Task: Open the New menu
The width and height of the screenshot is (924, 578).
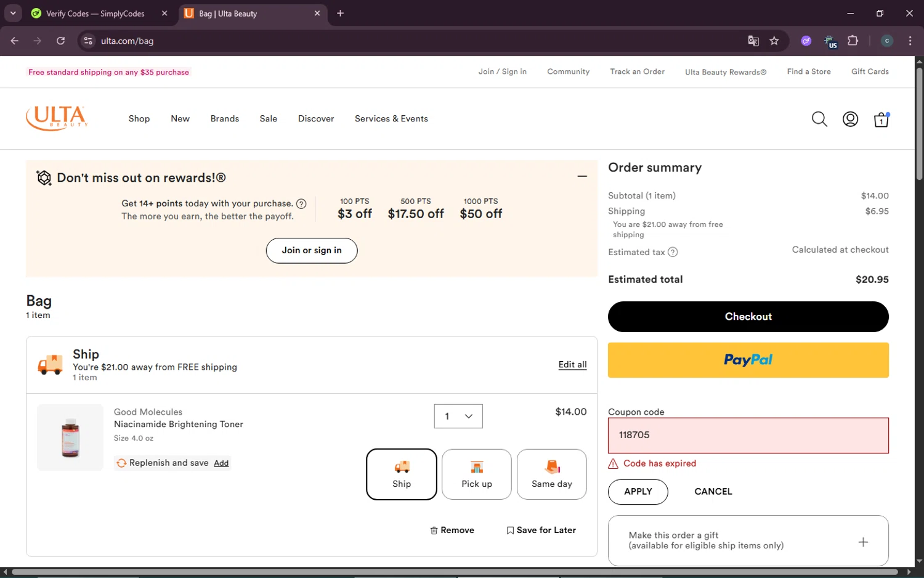Action: coord(180,119)
